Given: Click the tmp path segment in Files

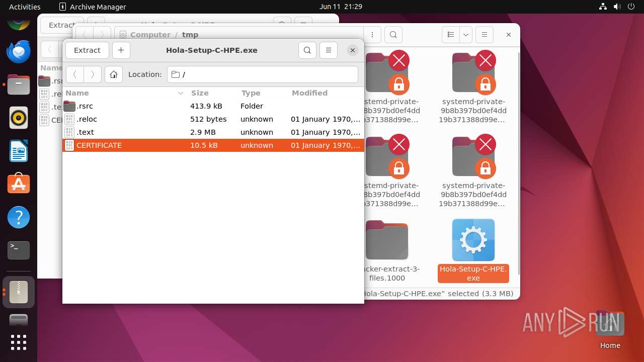Looking at the screenshot, I should (190, 35).
